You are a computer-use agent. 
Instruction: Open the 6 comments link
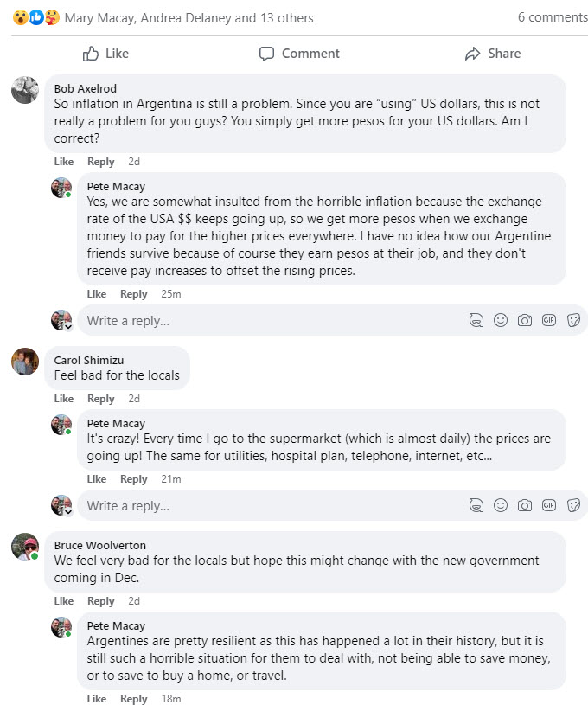[x=552, y=17]
